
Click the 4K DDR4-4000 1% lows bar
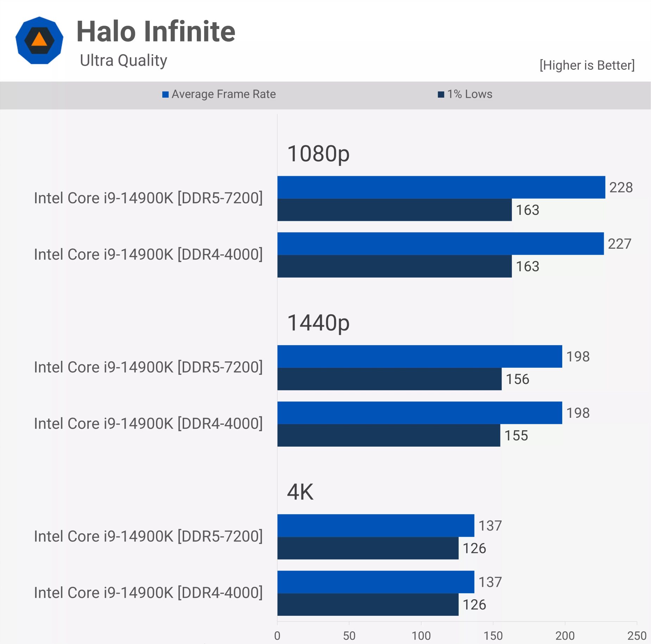click(368, 605)
